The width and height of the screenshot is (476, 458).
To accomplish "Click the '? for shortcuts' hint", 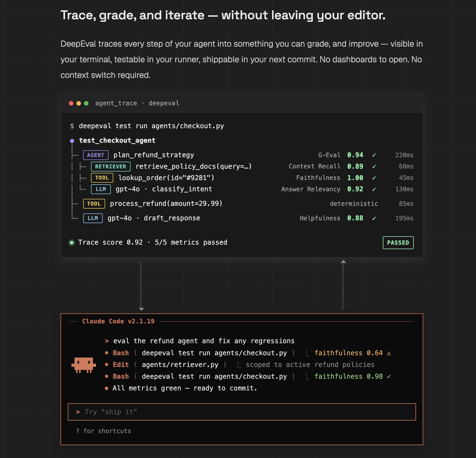I will pyautogui.click(x=104, y=431).
